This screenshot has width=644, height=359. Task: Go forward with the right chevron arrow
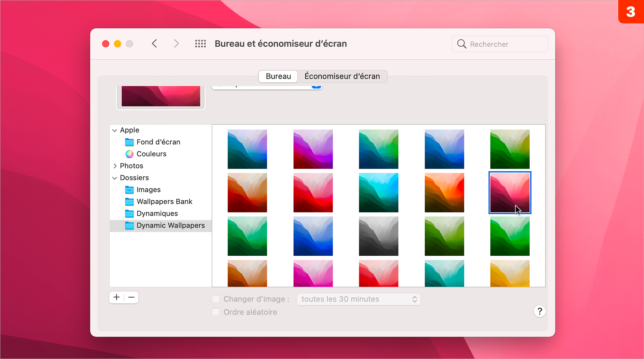coord(176,44)
